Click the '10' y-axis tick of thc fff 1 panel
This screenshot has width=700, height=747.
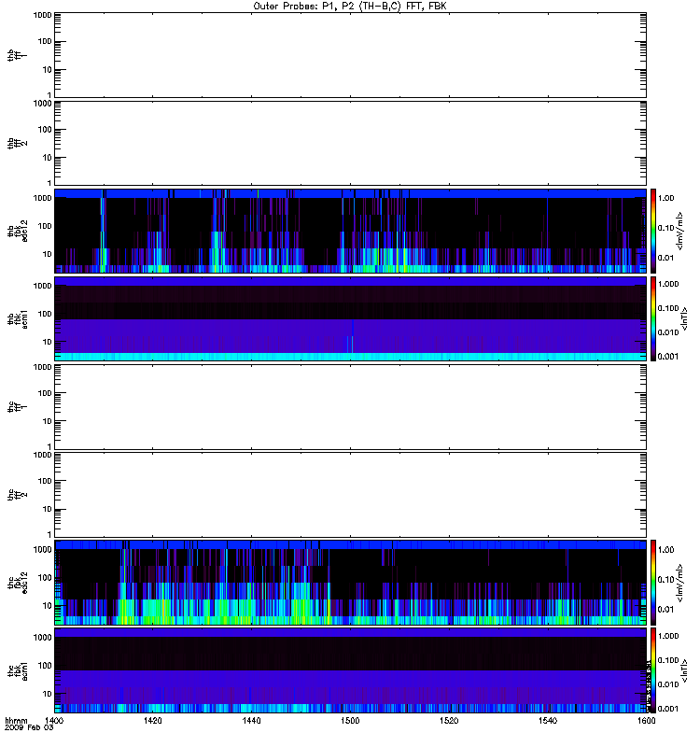click(x=48, y=421)
